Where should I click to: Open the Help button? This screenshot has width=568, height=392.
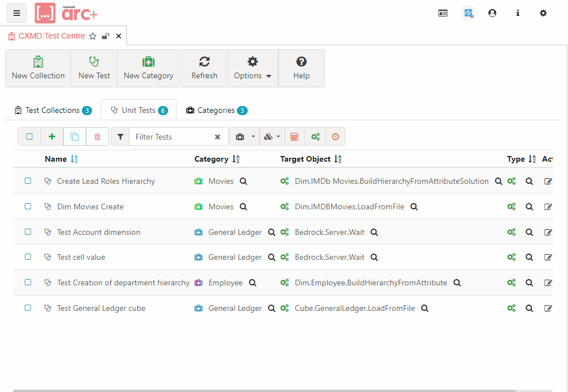click(302, 68)
